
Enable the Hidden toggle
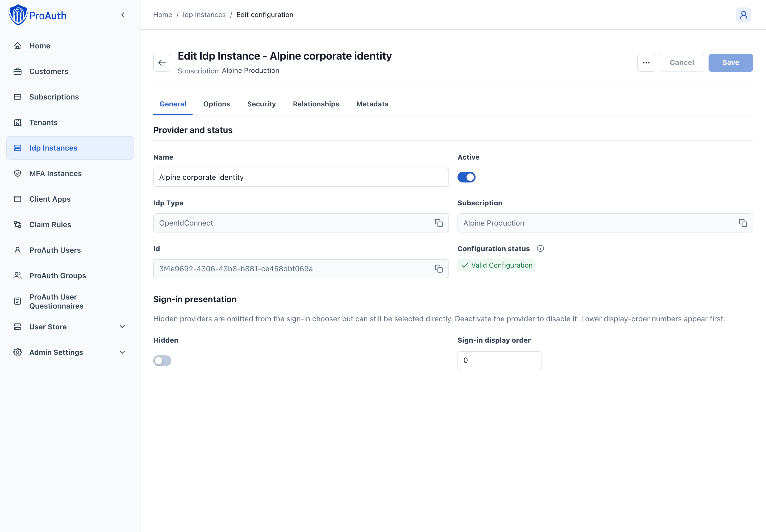[x=162, y=361]
